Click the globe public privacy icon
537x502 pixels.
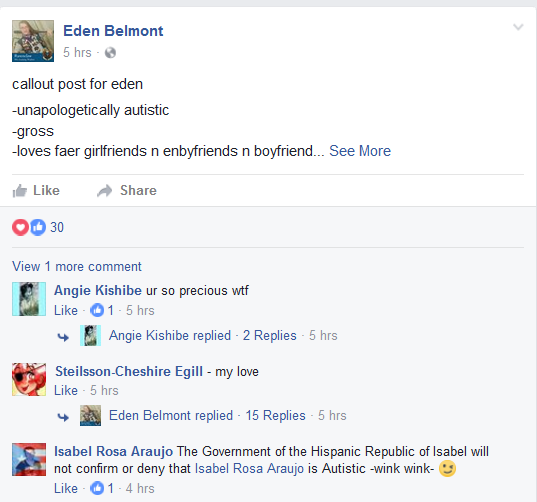(110, 53)
